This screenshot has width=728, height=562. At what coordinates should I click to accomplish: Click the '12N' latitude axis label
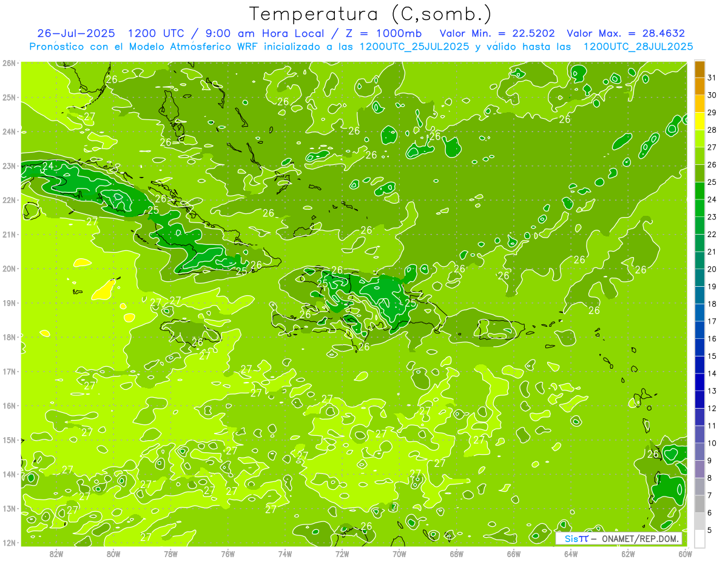coord(8,543)
